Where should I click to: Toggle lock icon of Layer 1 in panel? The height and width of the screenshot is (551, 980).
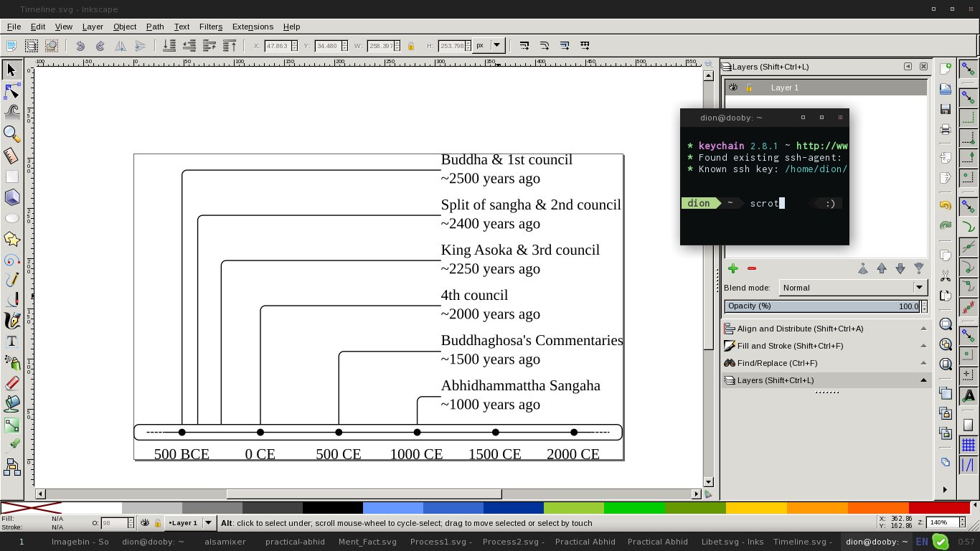(x=749, y=88)
